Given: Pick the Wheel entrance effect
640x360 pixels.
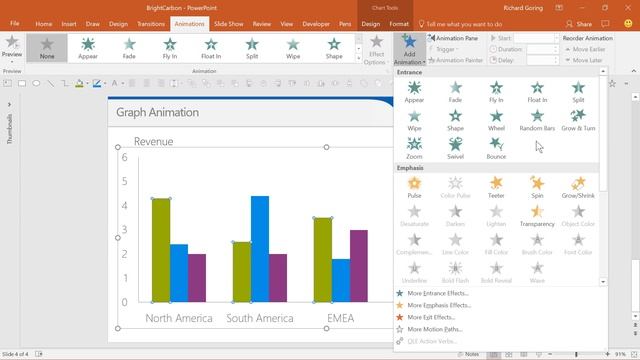Looking at the screenshot, I should click(496, 120).
